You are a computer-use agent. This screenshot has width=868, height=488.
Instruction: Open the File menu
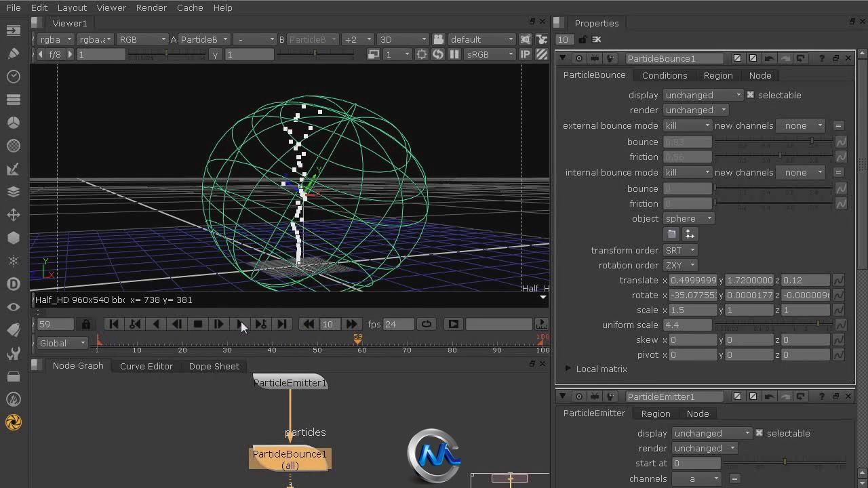13,7
